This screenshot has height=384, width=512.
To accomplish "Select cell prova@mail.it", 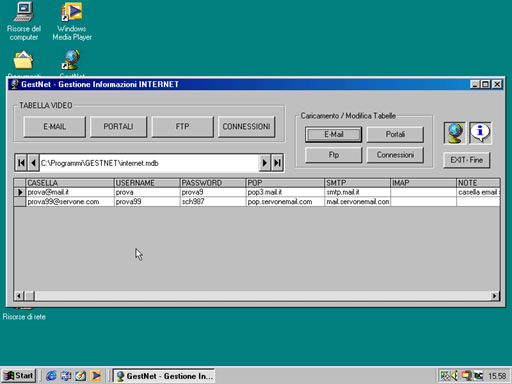I will pyautogui.click(x=70, y=192).
